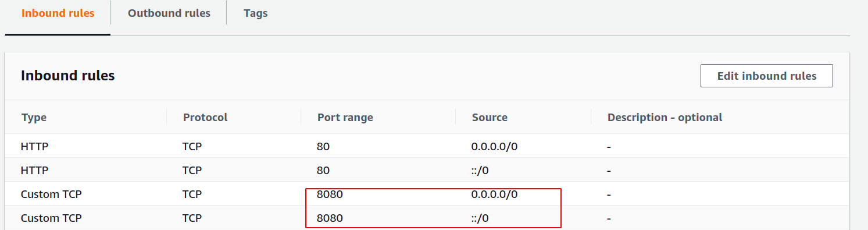The image size is (868, 230).
Task: Sort by the Type column header
Action: [x=34, y=117]
